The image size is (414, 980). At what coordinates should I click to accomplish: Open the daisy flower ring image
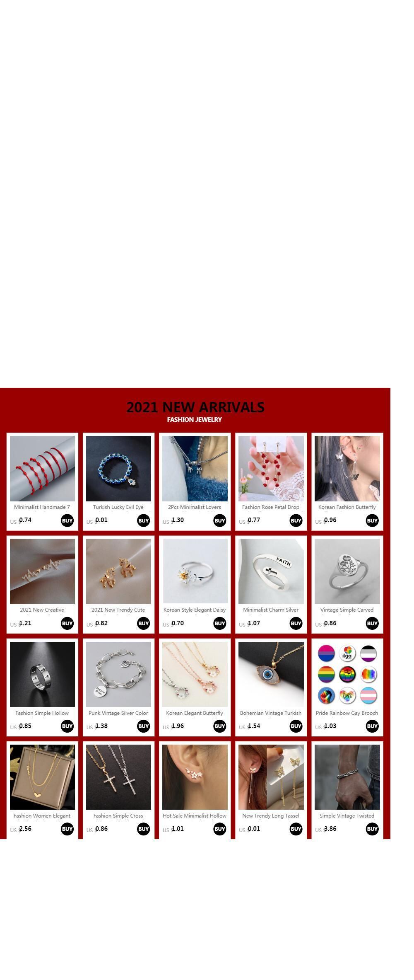pyautogui.click(x=195, y=571)
